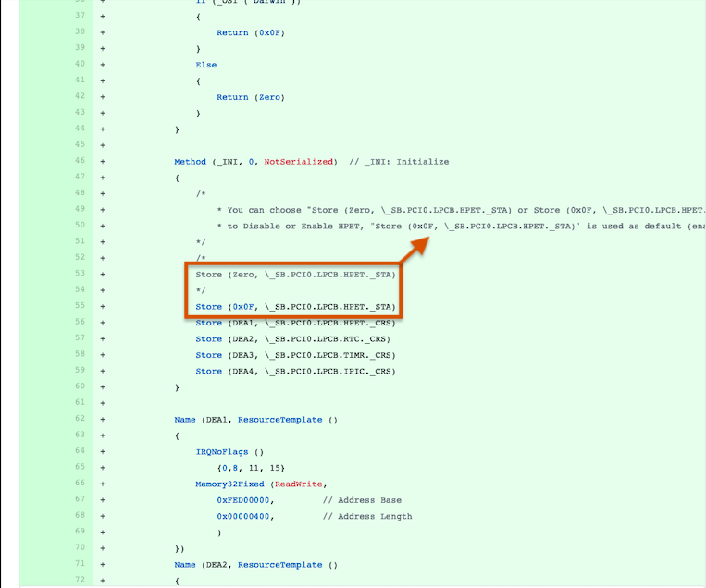
Task: Select line number 64 in the gutter
Action: pyautogui.click(x=81, y=450)
